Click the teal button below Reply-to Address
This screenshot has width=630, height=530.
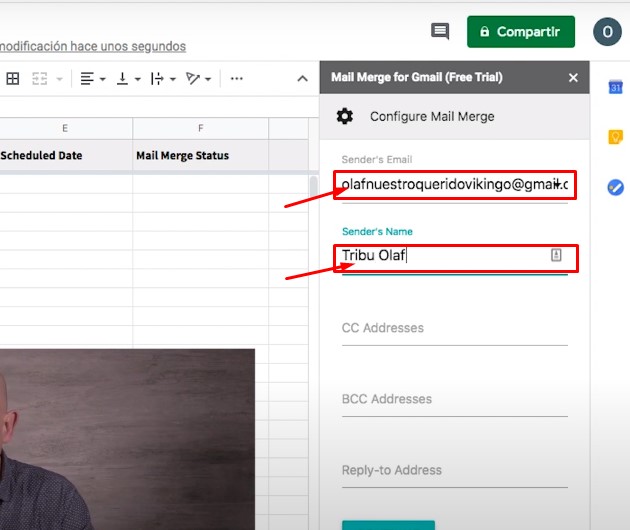388,525
